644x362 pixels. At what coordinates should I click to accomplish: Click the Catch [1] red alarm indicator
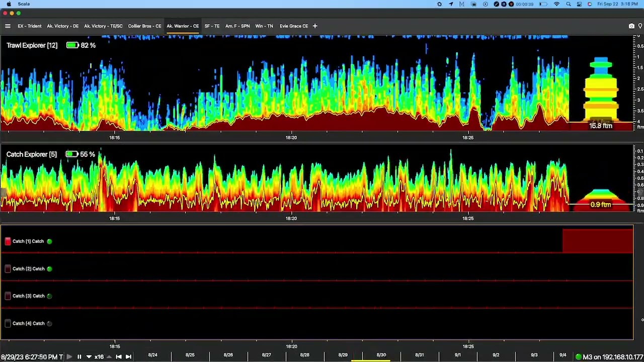click(x=8, y=241)
